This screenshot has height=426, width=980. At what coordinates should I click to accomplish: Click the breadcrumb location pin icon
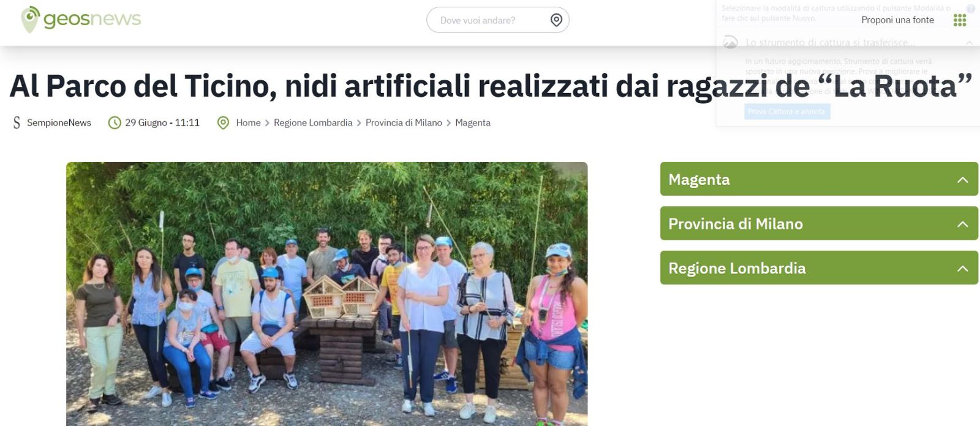pos(224,123)
